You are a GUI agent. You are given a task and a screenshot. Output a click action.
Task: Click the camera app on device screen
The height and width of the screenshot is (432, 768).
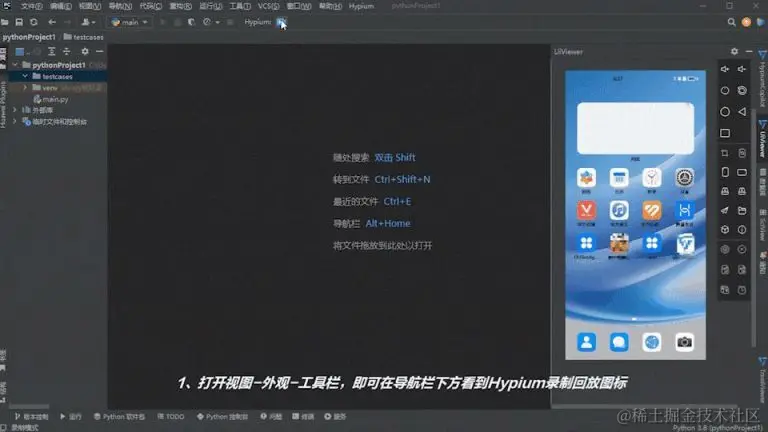pyautogui.click(x=684, y=342)
